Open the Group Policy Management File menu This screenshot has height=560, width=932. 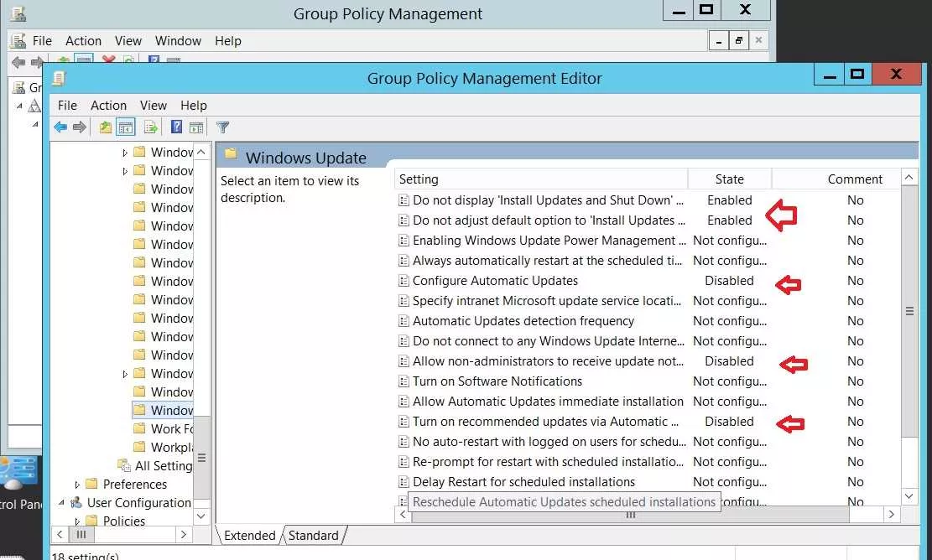(x=42, y=41)
